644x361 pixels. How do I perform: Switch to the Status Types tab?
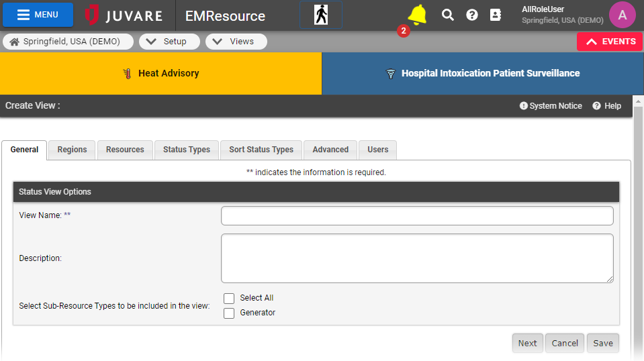click(x=187, y=150)
